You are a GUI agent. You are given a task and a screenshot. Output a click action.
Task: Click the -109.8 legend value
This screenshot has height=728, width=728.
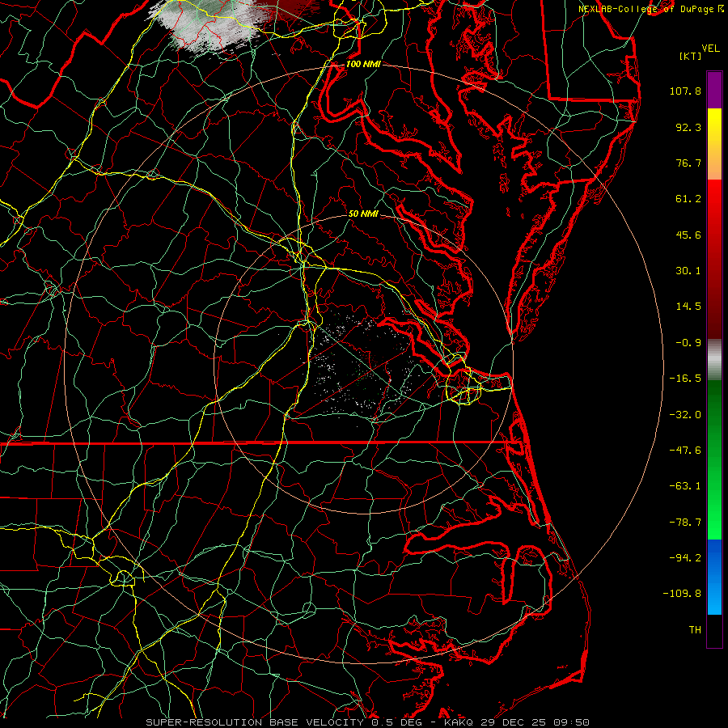coord(682,594)
